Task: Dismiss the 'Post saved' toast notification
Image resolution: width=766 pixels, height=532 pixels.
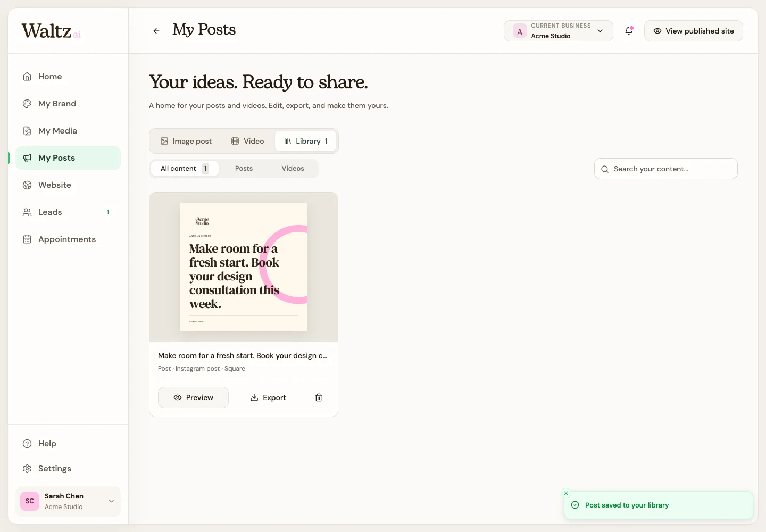Action: click(566, 493)
